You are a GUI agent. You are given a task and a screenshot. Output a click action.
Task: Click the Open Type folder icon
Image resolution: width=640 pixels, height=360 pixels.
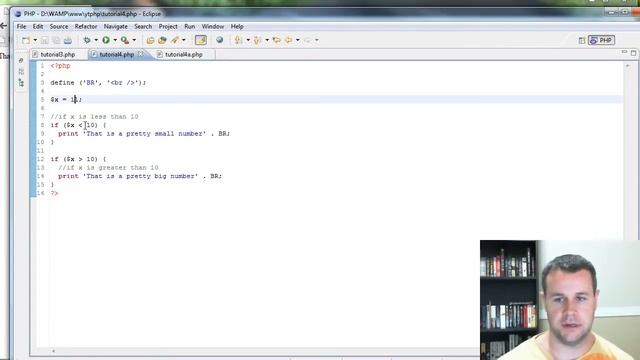(150, 40)
